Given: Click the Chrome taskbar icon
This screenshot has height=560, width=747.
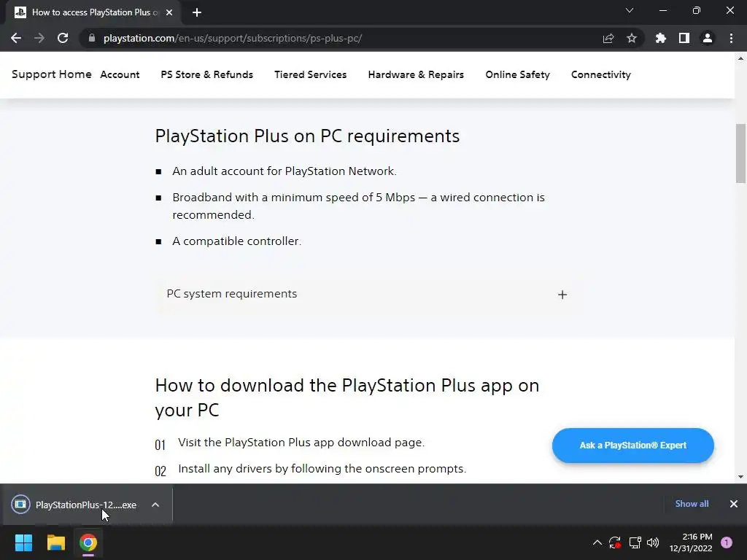Looking at the screenshot, I should point(88,542).
